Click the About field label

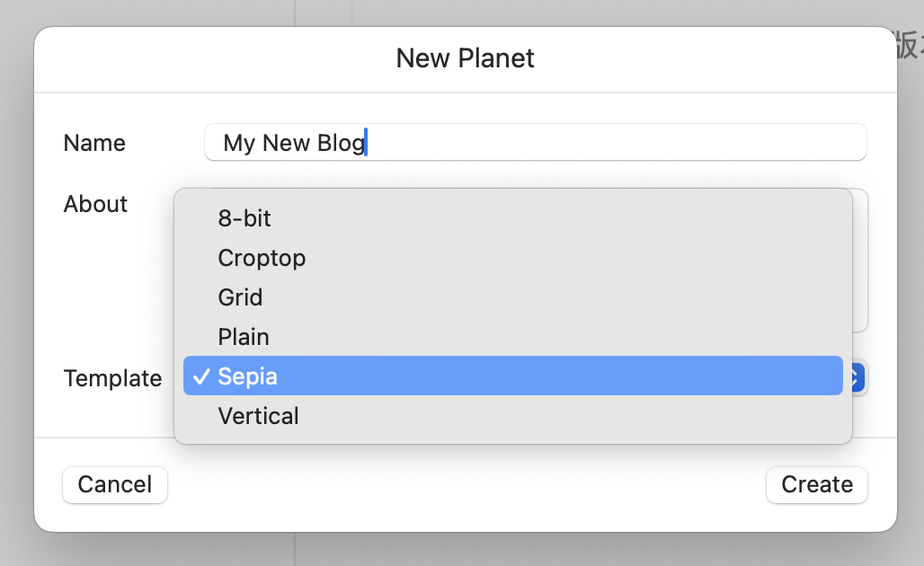[x=95, y=204]
